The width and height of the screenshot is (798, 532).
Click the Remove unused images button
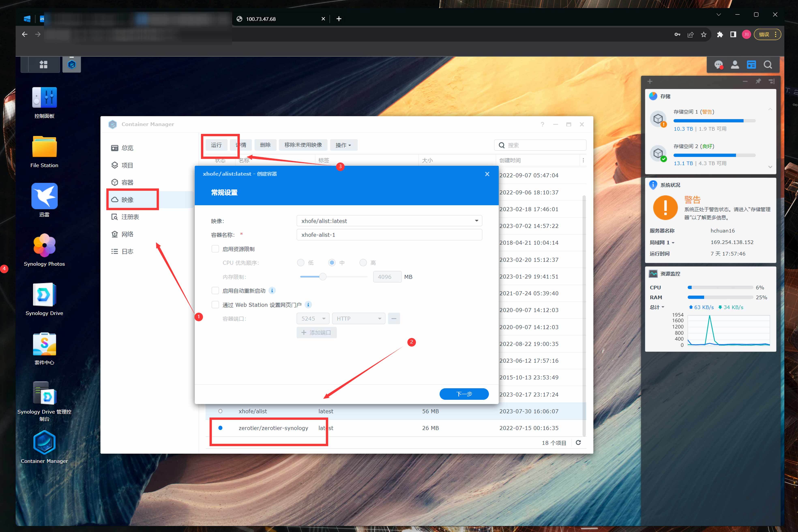(x=303, y=145)
